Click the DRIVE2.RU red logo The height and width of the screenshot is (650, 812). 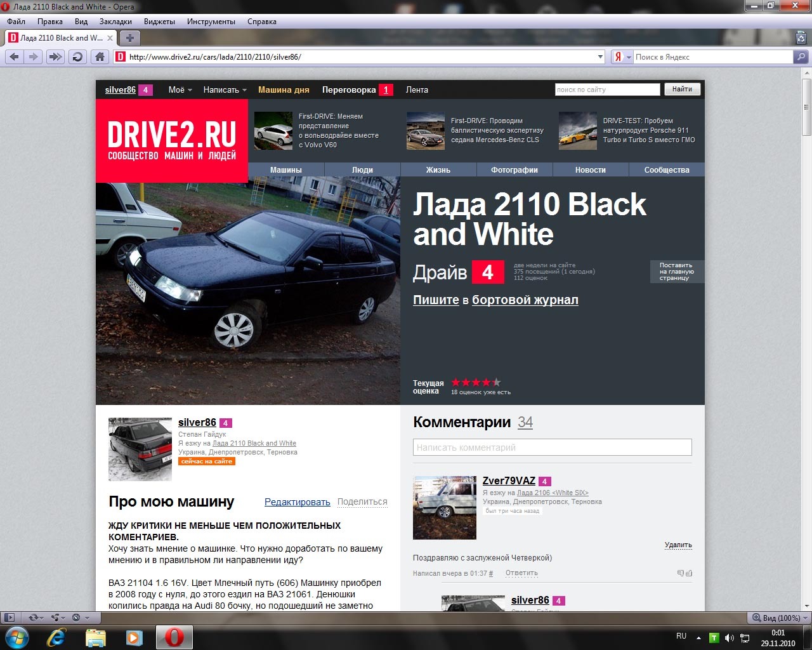click(x=172, y=141)
